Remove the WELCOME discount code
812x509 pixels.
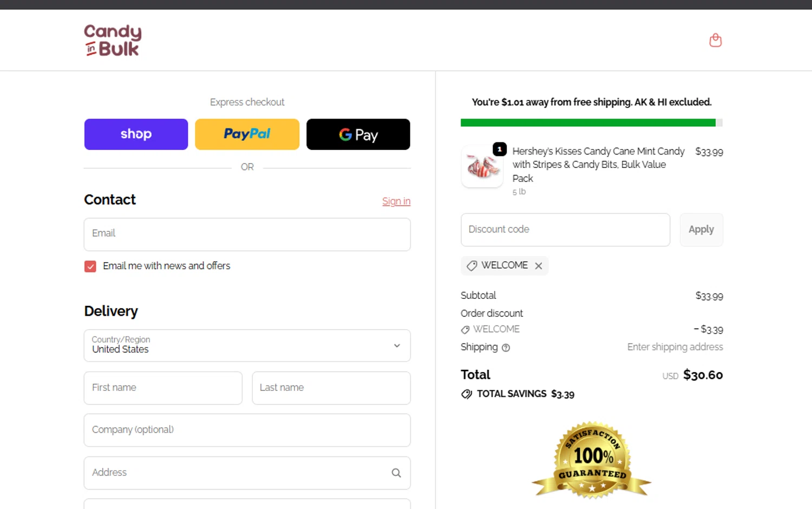click(538, 266)
